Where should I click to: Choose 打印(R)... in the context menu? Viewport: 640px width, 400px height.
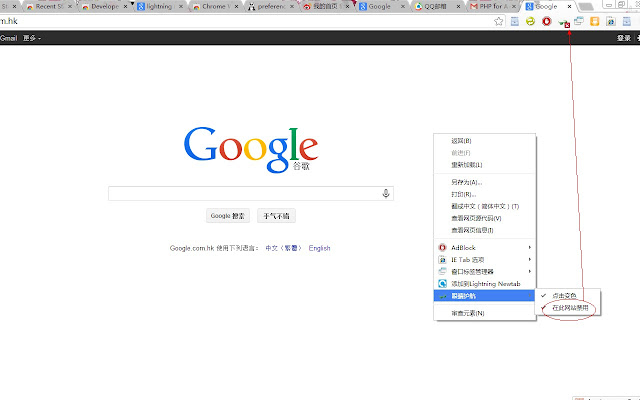point(484,194)
